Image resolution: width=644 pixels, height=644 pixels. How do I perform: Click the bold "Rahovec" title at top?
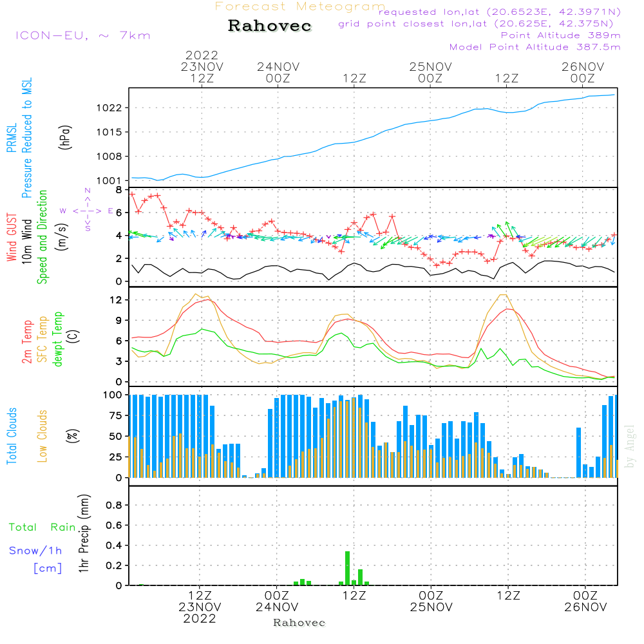coord(269,26)
